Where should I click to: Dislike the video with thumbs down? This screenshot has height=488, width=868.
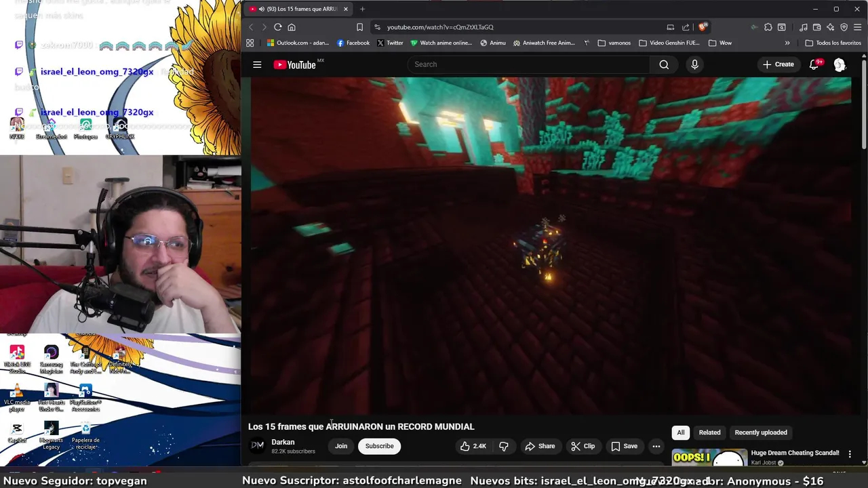tap(504, 446)
